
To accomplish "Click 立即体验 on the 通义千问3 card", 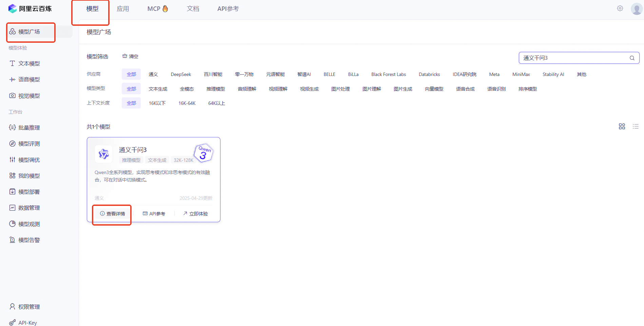I will [x=195, y=214].
